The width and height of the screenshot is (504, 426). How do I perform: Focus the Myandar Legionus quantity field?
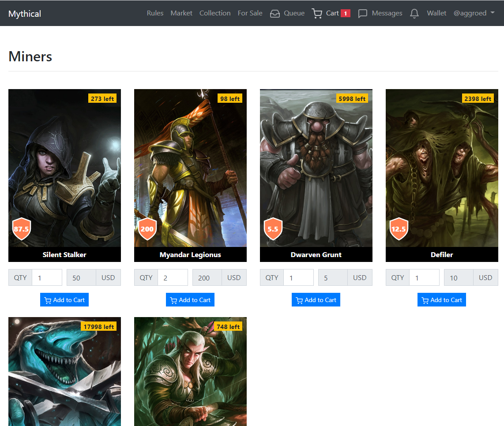(x=173, y=277)
